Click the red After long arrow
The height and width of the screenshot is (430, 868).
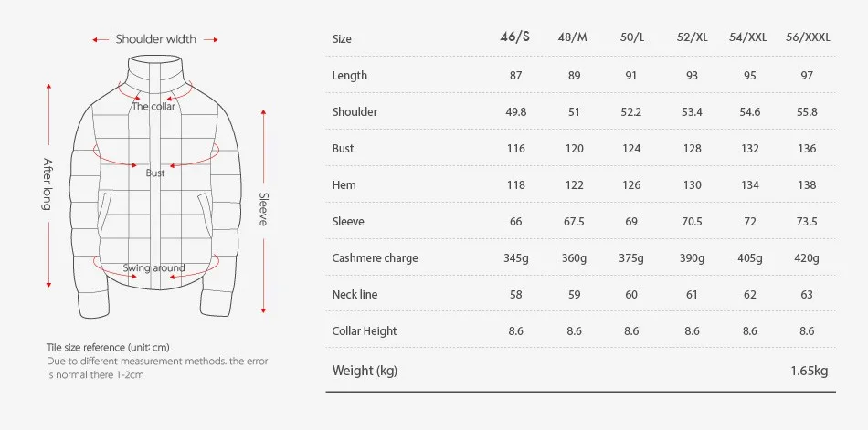[x=48, y=186]
